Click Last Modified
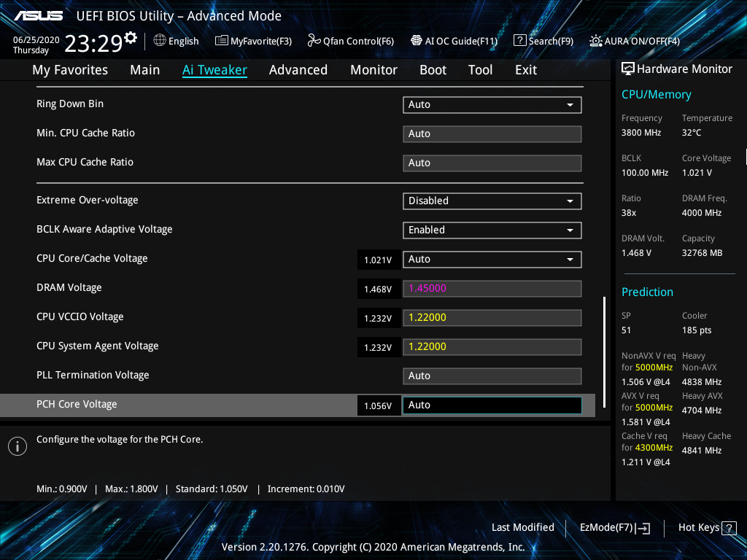This screenshot has width=747, height=560. point(522,528)
